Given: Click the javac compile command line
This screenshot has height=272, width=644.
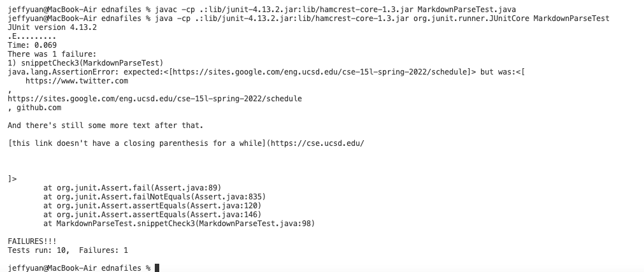Looking at the screenshot, I should 262,10.
